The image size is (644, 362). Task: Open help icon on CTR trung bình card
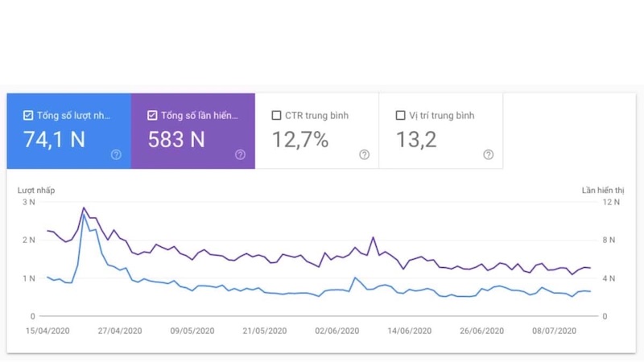coord(364,154)
